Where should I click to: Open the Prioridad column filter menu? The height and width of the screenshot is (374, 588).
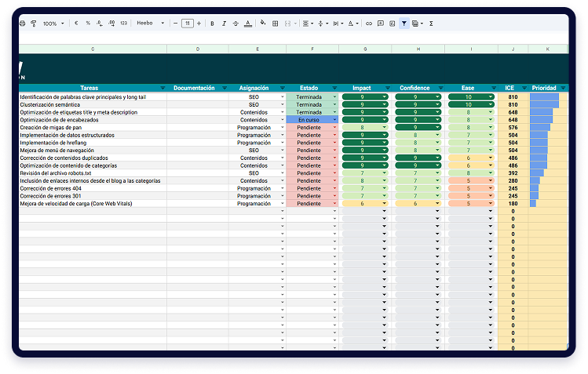click(x=563, y=88)
